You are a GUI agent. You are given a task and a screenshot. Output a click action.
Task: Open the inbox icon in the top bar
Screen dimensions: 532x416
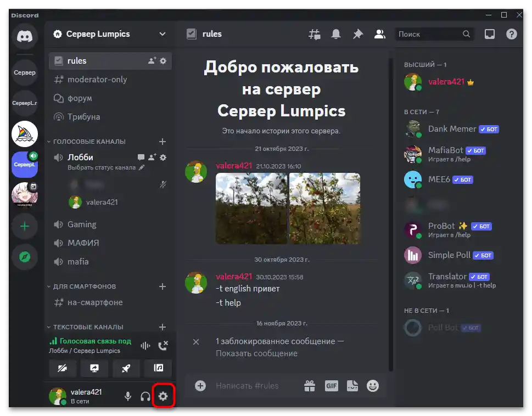(x=489, y=33)
